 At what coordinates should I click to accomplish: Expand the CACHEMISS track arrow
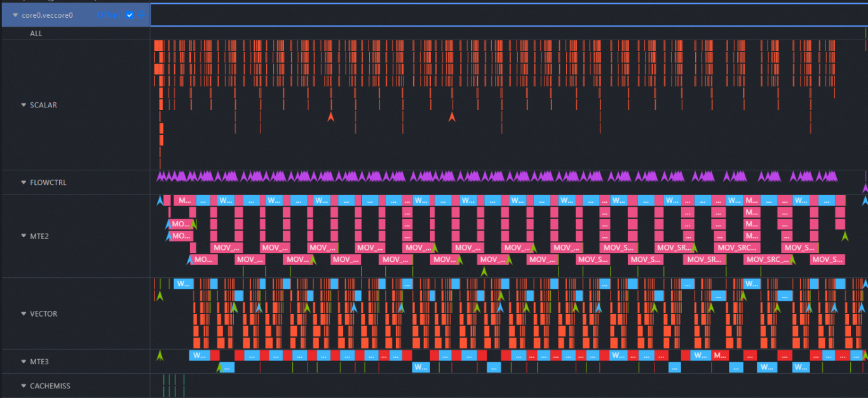coord(24,386)
